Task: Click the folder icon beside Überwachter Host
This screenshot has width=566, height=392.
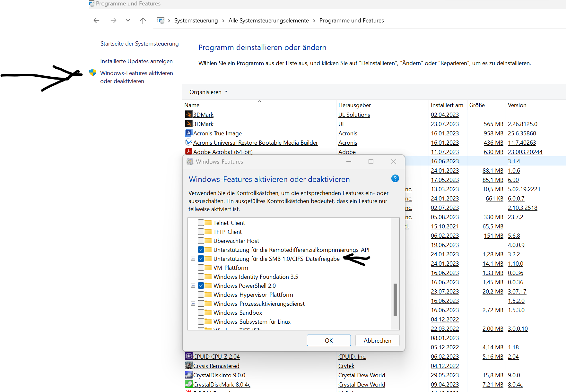Action: (x=208, y=241)
